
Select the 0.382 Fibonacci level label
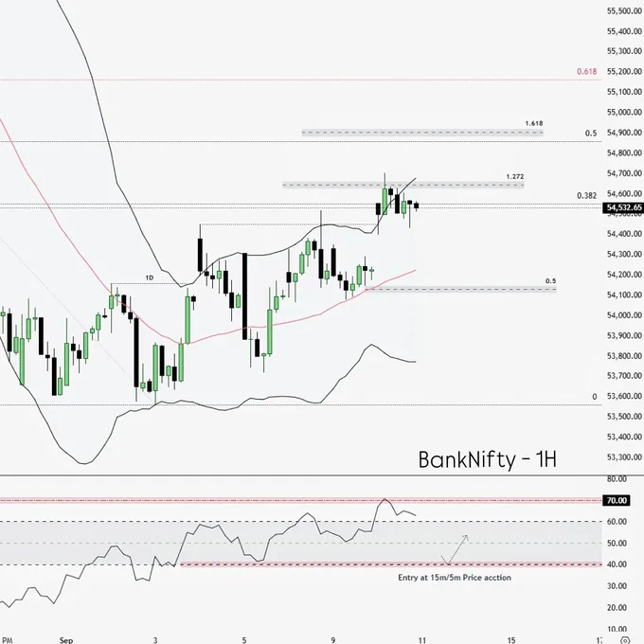point(586,195)
